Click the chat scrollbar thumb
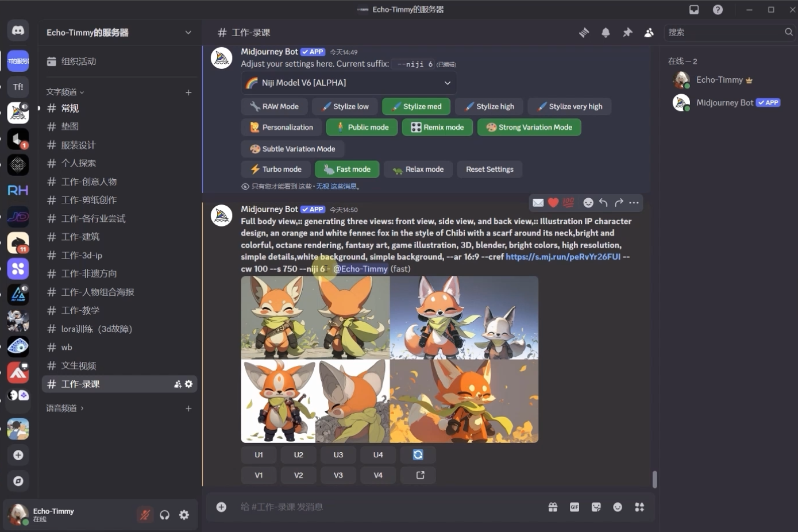This screenshot has width=798, height=532. tap(655, 479)
